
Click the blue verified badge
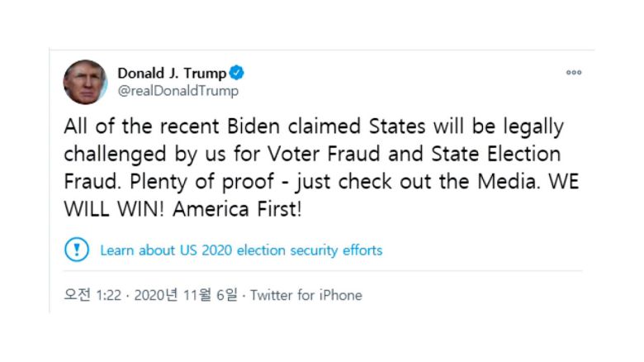click(x=237, y=73)
